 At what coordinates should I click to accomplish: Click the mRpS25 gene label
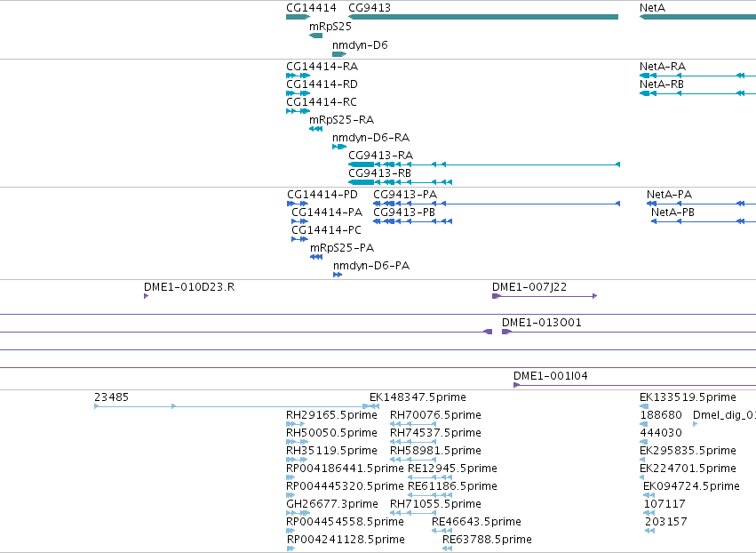[x=330, y=27]
